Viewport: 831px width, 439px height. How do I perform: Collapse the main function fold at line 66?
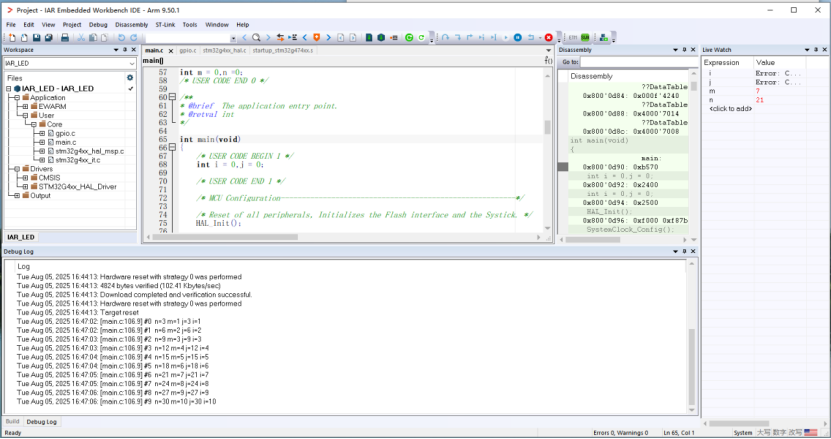pyautogui.click(x=172, y=147)
